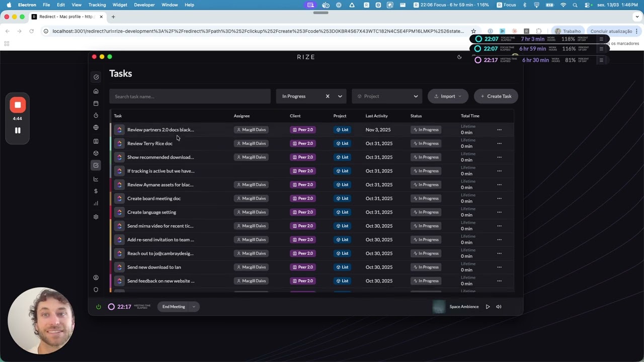The image size is (644, 362).
Task: Click Macgill Daivs assignee on Show recommended row
Action: click(251, 157)
